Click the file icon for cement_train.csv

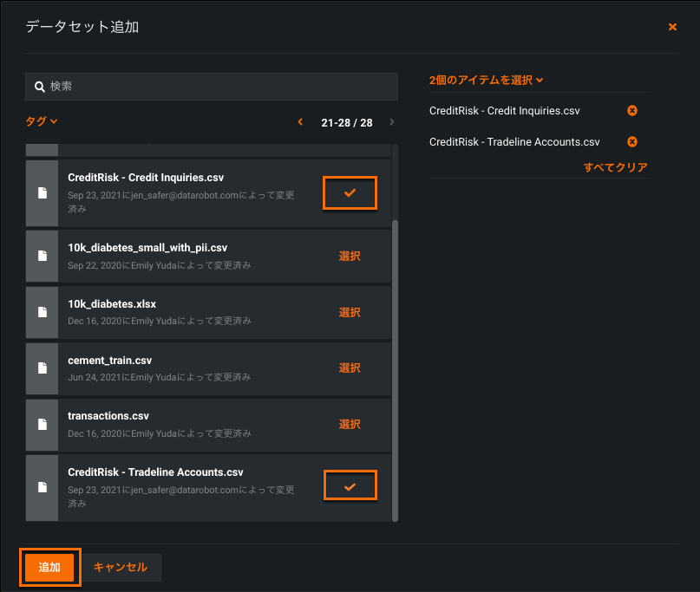pyautogui.click(x=42, y=368)
